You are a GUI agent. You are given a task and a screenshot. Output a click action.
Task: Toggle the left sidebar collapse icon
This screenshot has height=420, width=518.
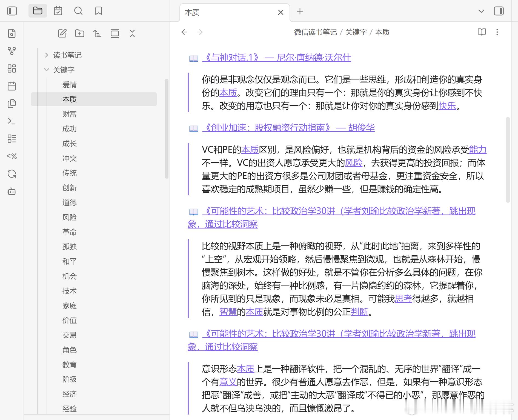click(x=12, y=11)
